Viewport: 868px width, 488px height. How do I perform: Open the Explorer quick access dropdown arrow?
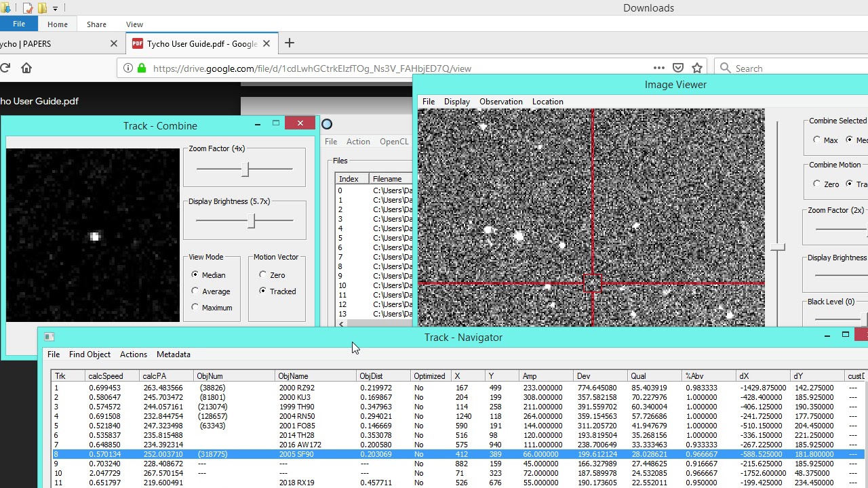(x=56, y=8)
